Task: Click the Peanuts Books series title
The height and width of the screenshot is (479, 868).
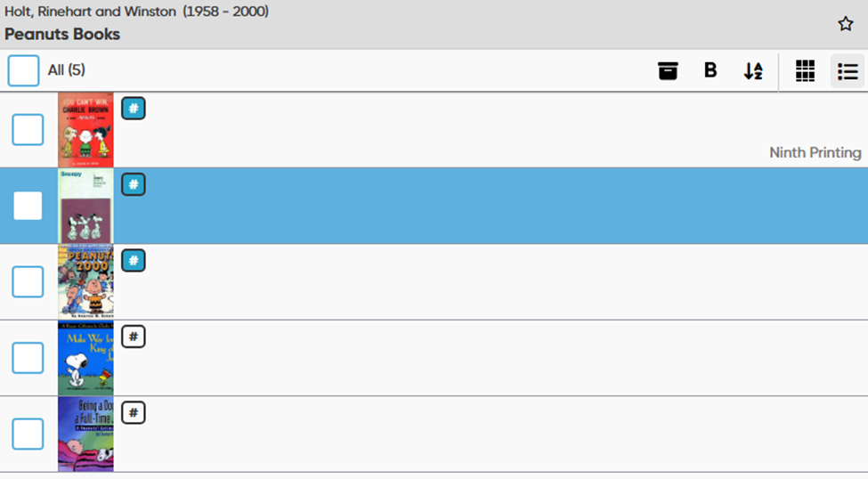Action: click(62, 35)
